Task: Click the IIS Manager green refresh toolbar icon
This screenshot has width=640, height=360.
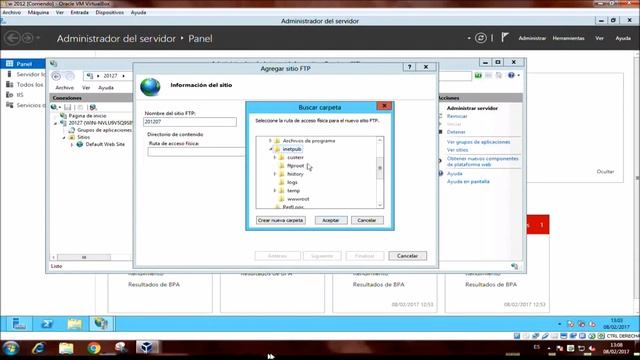Action: coord(478,75)
